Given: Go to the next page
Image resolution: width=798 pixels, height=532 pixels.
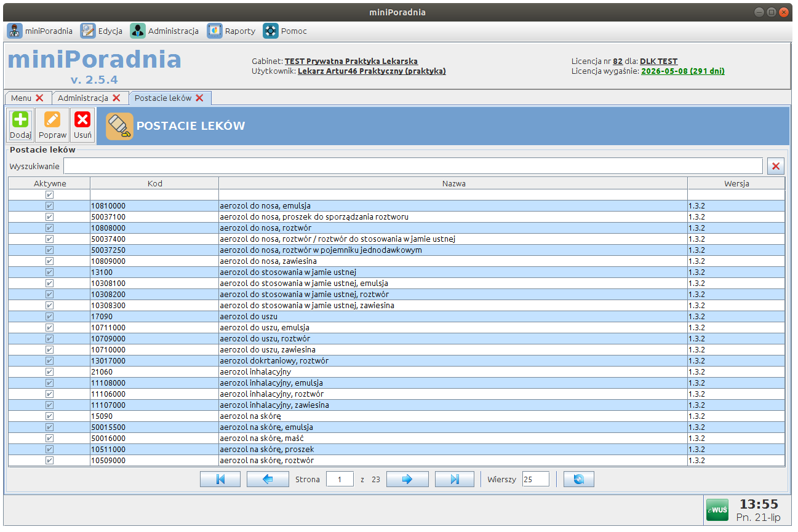Looking at the screenshot, I should pyautogui.click(x=407, y=479).
